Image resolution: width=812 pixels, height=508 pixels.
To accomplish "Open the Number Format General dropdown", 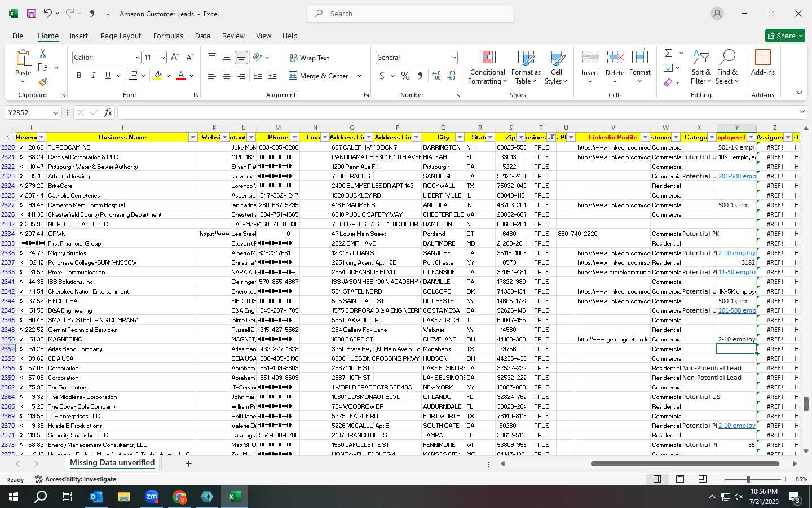I will [x=453, y=58].
